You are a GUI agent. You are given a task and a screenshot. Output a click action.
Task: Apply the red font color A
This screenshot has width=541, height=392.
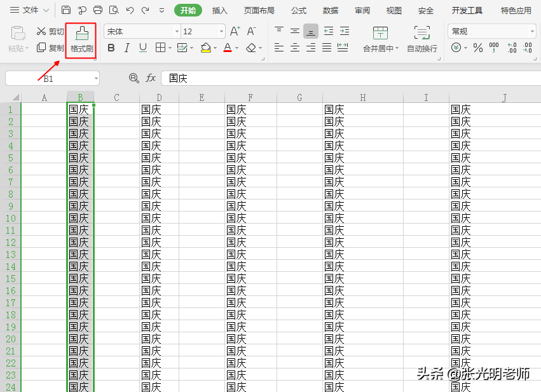(228, 48)
